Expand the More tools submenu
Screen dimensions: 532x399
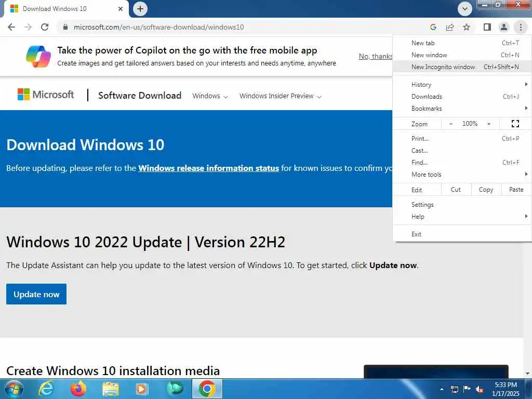462,175
